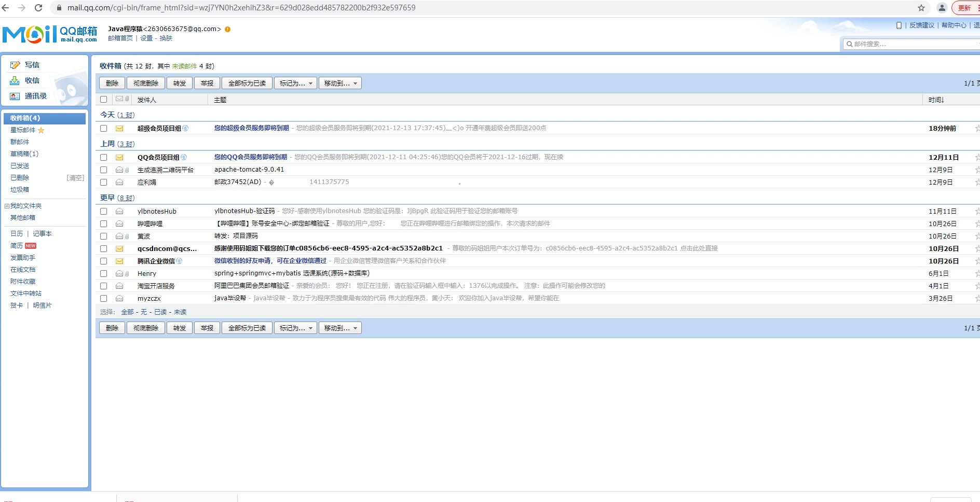
Task: Toggle the select-all checkbox in header
Action: pos(103,99)
